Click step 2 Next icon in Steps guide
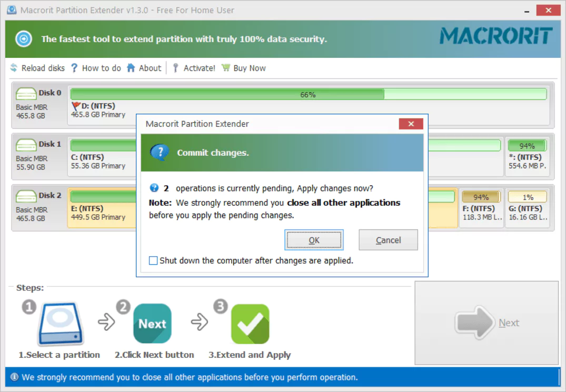The height and width of the screenshot is (392, 566). click(x=152, y=323)
